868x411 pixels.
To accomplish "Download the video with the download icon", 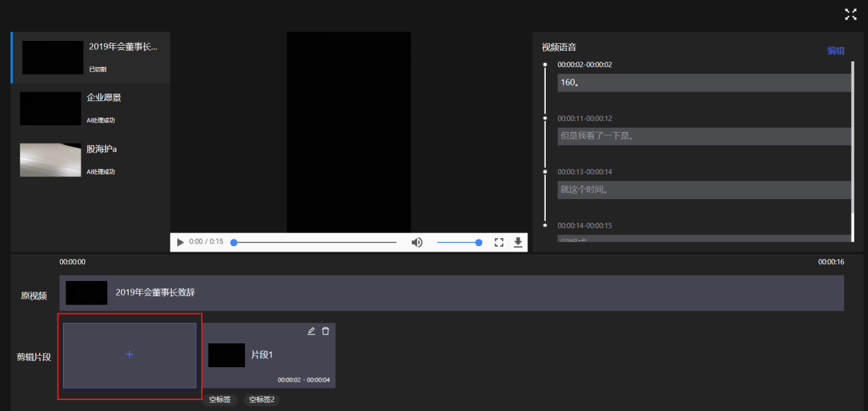I will click(518, 242).
